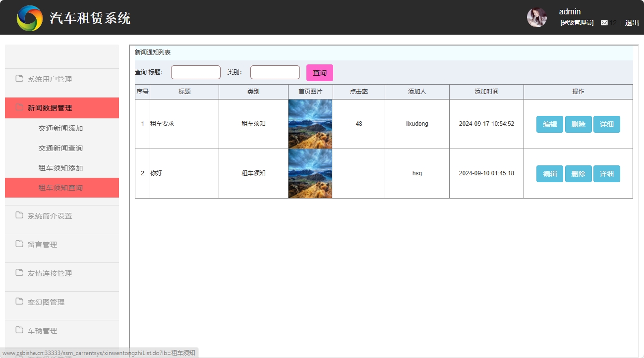This screenshot has width=644, height=358.
Task: Click the 租车须知 category cell in the 你好 row
Action: click(x=253, y=173)
